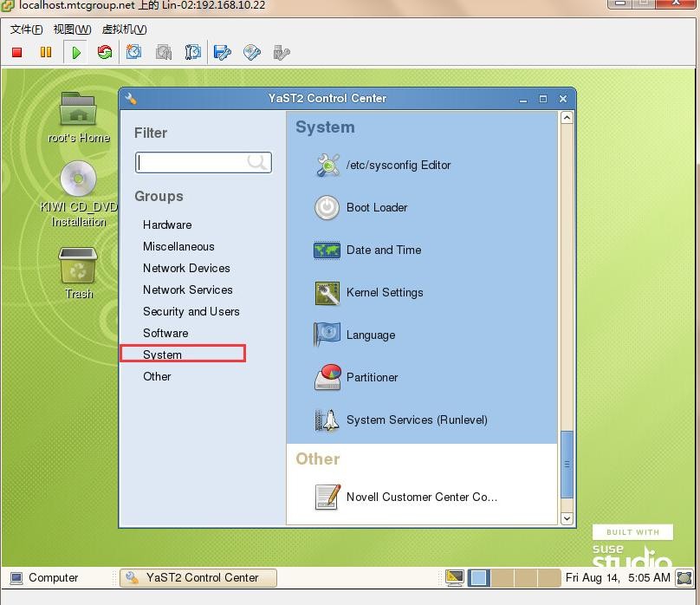Screen dimensions: 700x605
Task: Click the KIWI CD_DVD Installation desktop icon
Action: click(x=79, y=194)
